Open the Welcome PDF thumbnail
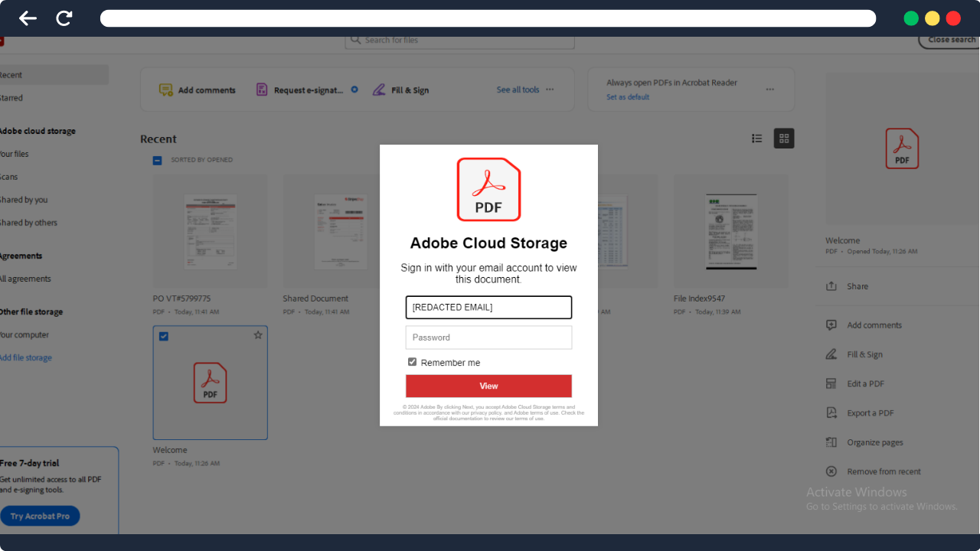This screenshot has width=980, height=551. (211, 383)
